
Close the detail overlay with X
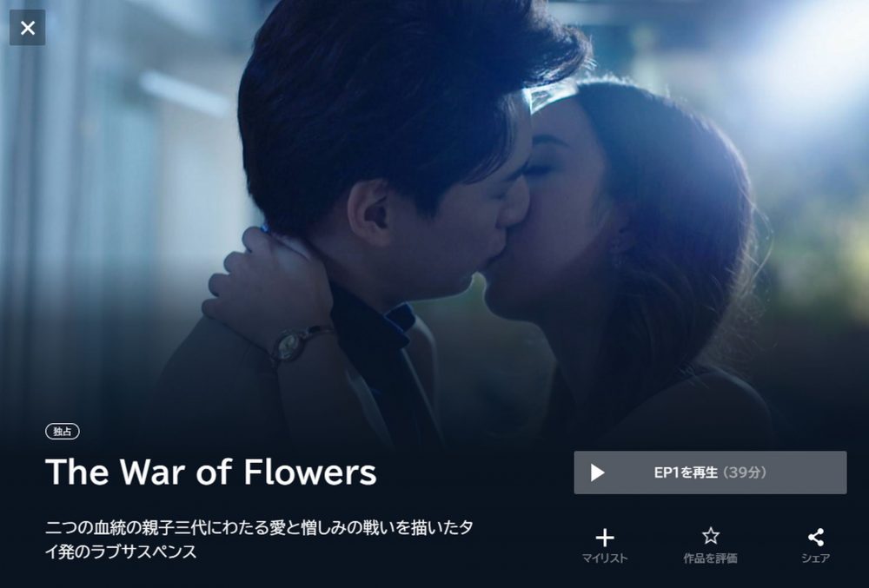tap(27, 28)
